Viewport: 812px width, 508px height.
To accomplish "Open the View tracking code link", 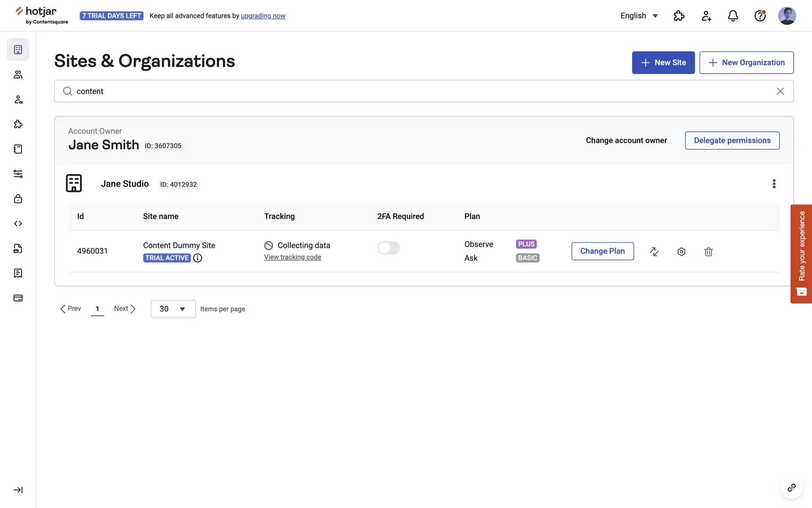I will point(293,257).
